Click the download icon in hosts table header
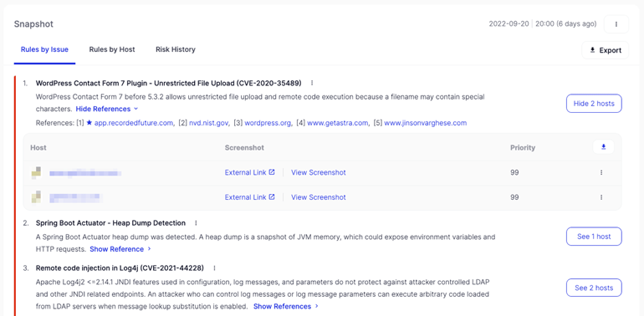Image resolution: width=644 pixels, height=316 pixels. pos(603,147)
